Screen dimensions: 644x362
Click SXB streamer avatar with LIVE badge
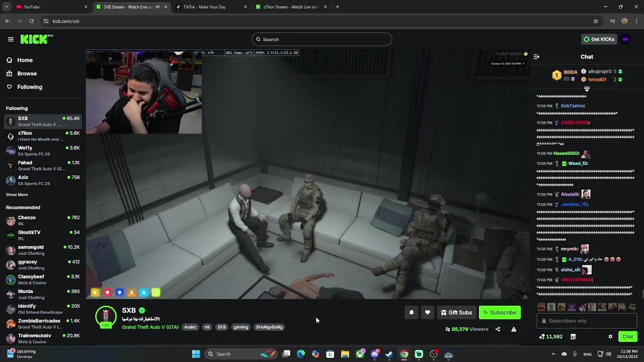point(106,317)
